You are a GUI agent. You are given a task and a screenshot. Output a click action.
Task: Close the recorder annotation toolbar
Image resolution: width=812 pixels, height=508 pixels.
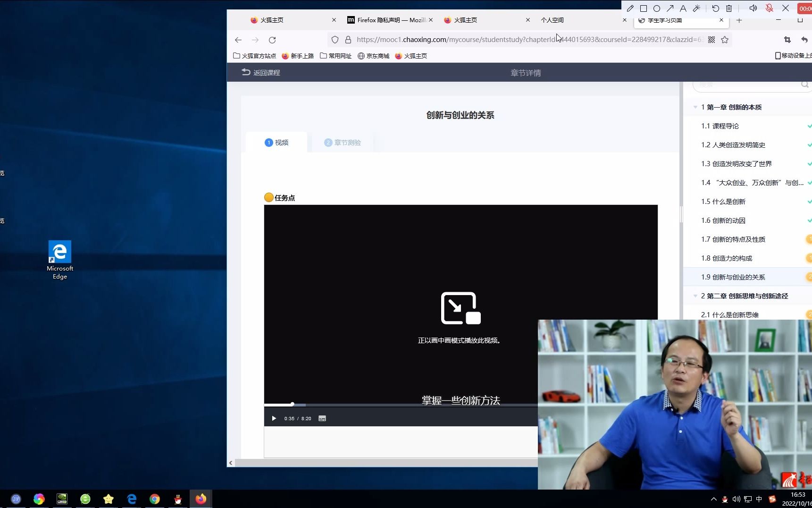coord(786,8)
